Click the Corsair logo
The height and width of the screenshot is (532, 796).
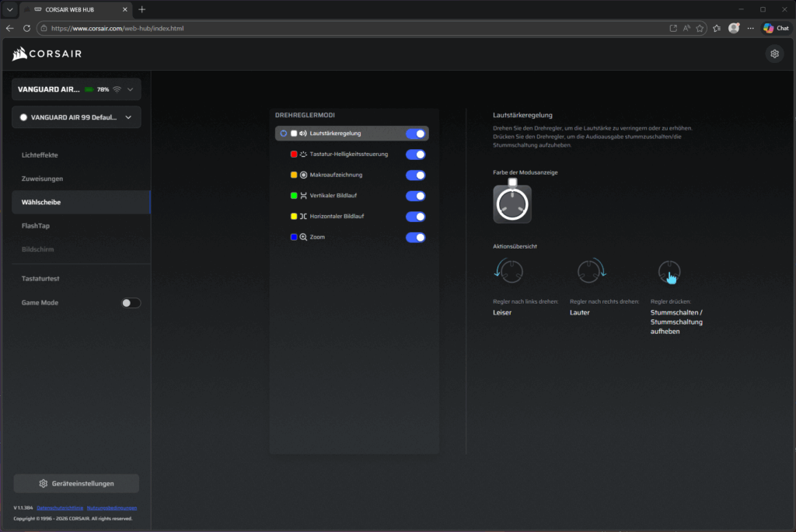47,54
